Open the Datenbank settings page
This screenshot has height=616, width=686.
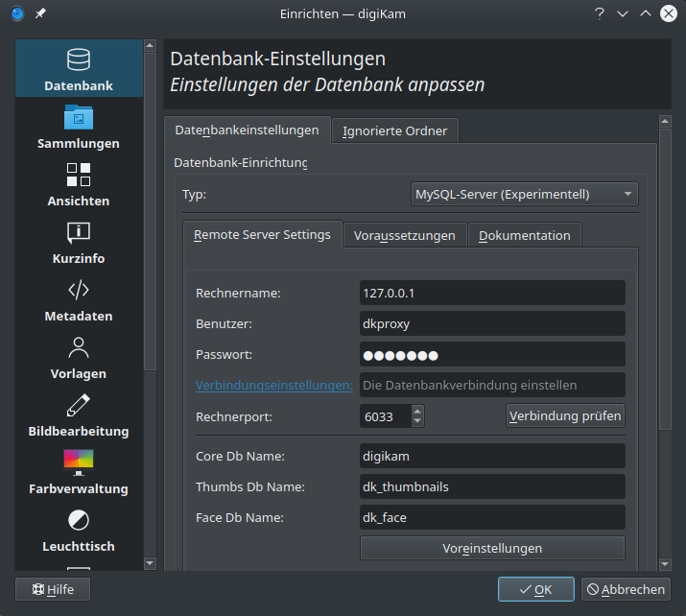click(x=79, y=68)
